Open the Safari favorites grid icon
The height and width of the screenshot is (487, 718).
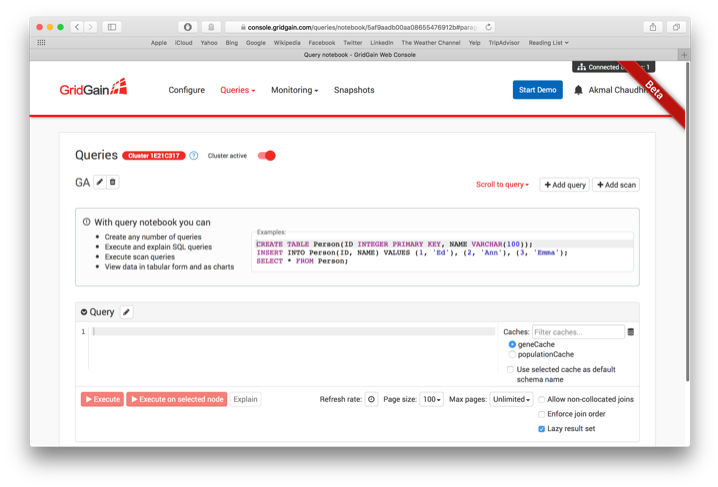pos(41,43)
